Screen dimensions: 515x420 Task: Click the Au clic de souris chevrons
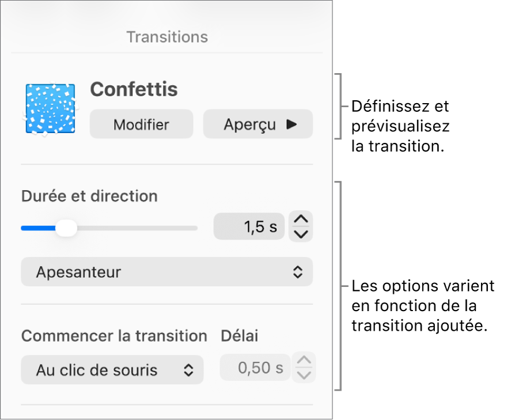point(188,370)
